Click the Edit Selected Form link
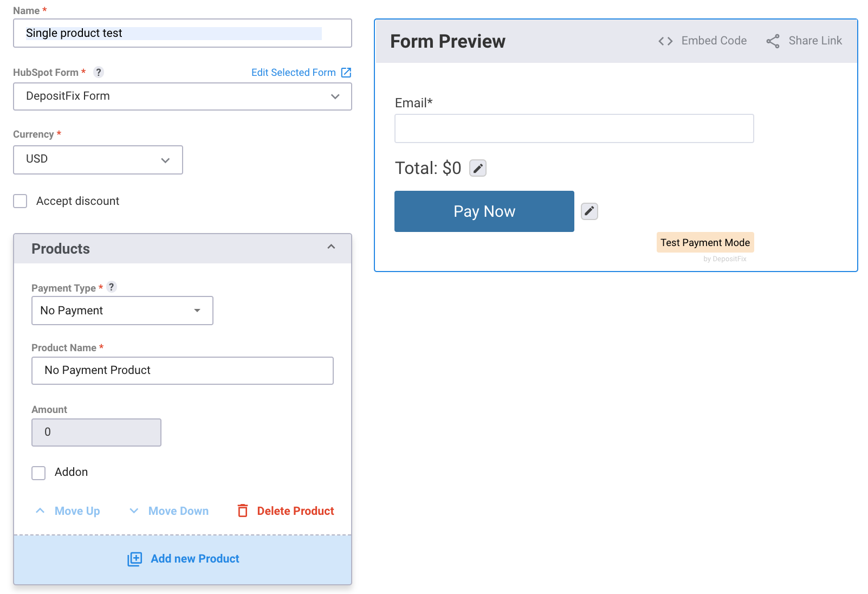Image resolution: width=868 pixels, height=594 pixels. 293,73
